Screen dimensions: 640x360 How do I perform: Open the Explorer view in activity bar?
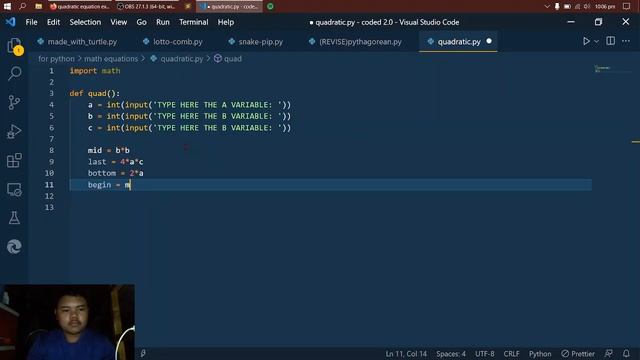coord(15,46)
